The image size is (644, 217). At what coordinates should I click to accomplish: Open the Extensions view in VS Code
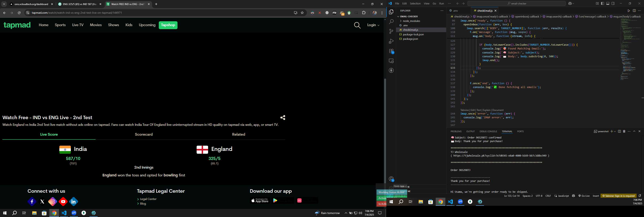click(391, 51)
